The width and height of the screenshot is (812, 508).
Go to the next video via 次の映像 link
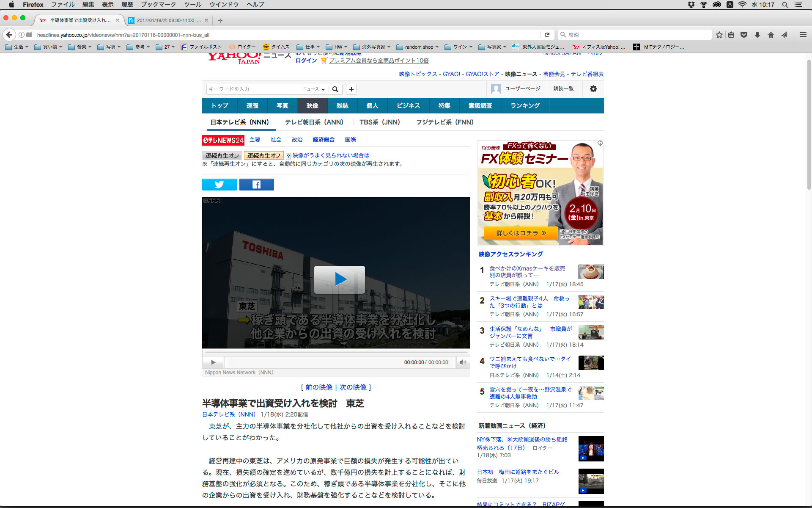pyautogui.click(x=353, y=387)
